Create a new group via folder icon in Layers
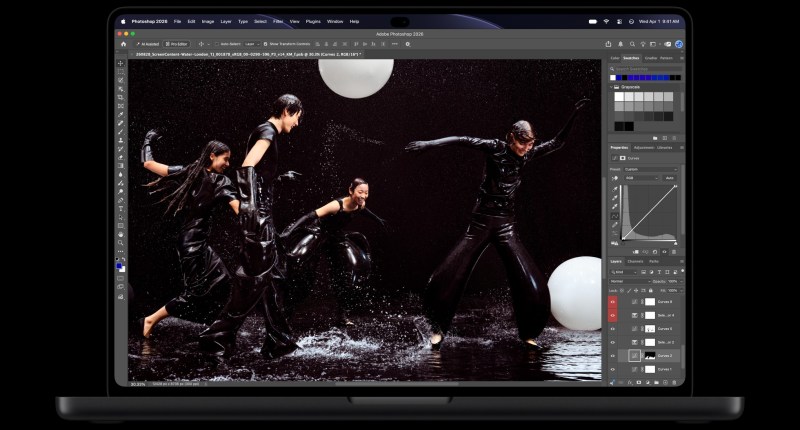This screenshot has width=800, height=430. (x=657, y=383)
